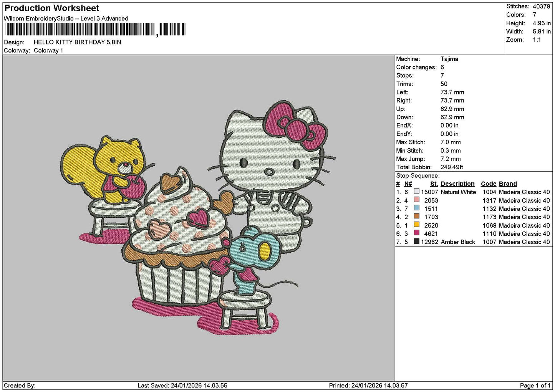Click the barcode at the top
This screenshot has height=392, width=555.
coord(95,30)
